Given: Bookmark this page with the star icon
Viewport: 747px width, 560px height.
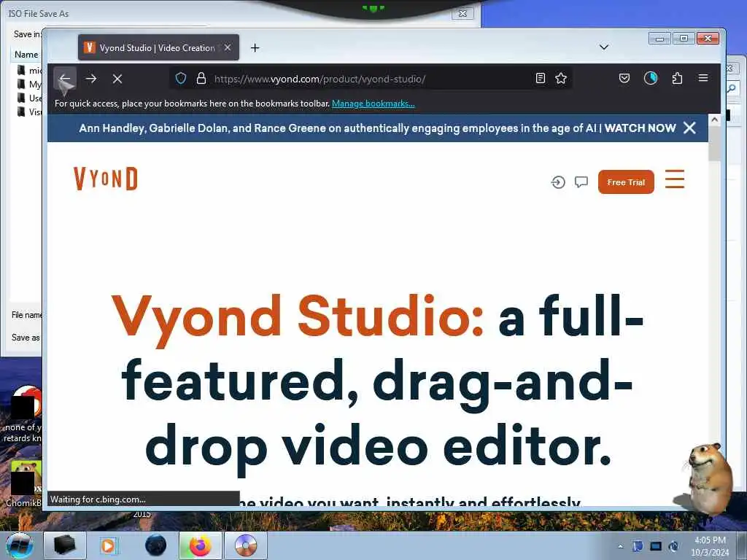Looking at the screenshot, I should click(561, 78).
